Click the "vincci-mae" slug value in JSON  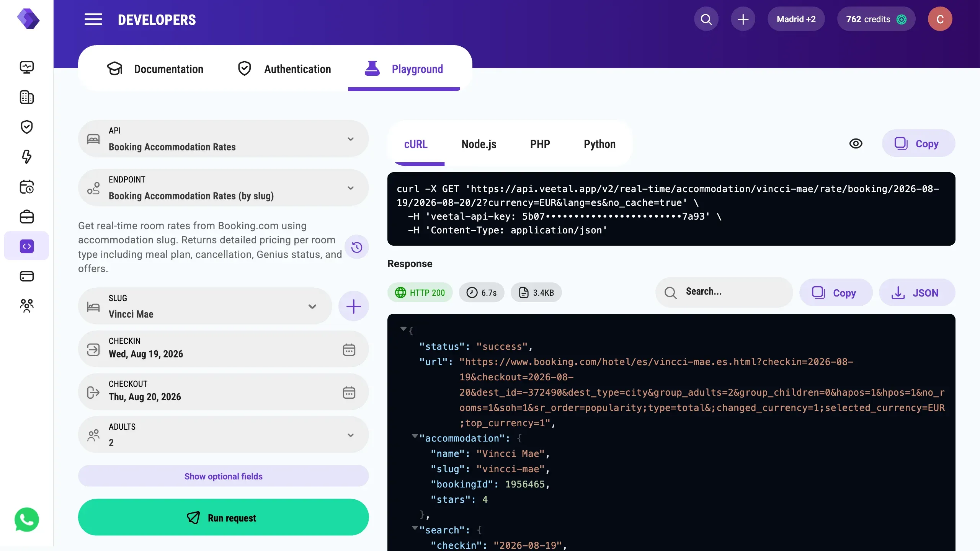click(x=511, y=469)
